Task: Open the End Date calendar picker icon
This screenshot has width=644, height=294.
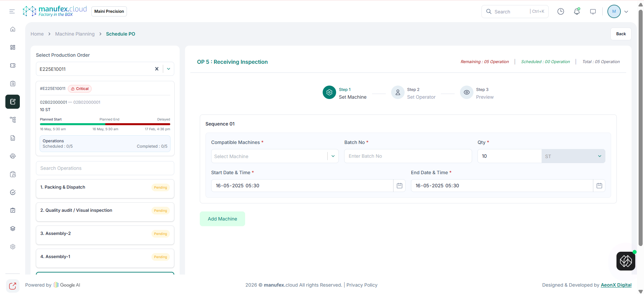Action: (599, 186)
